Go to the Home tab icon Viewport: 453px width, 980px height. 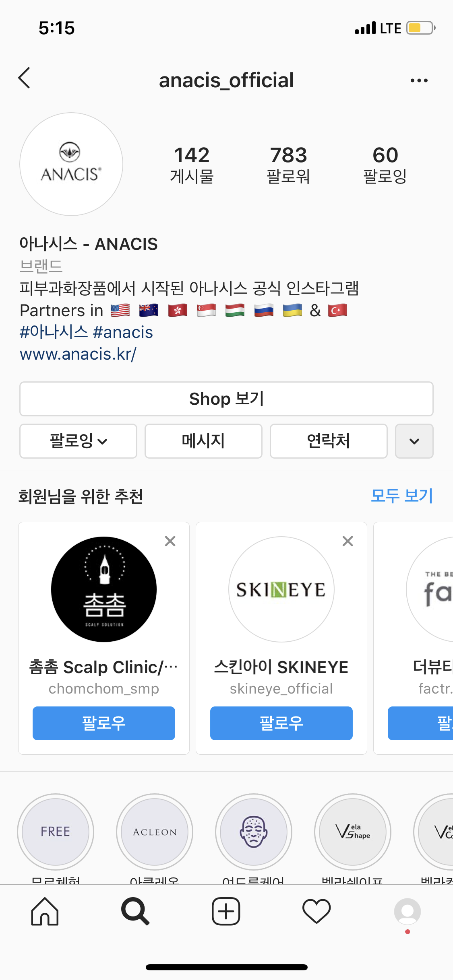pyautogui.click(x=45, y=912)
